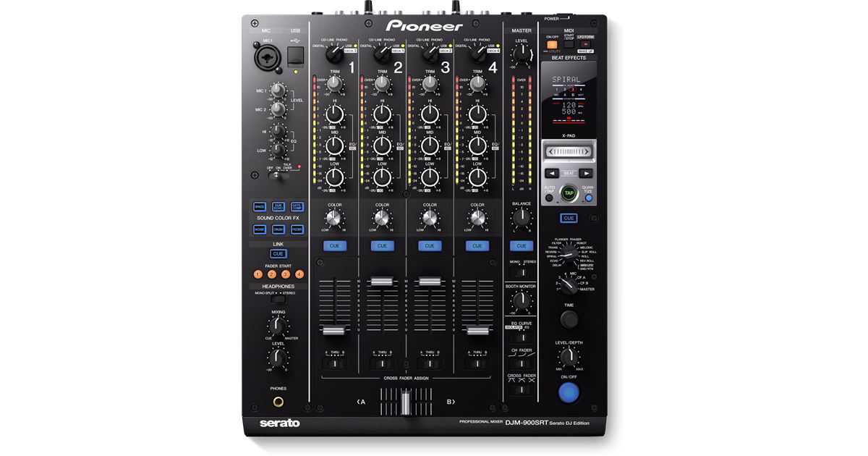Click the effect channel selector knob
This screenshot has height=456, width=868.
pos(569,286)
